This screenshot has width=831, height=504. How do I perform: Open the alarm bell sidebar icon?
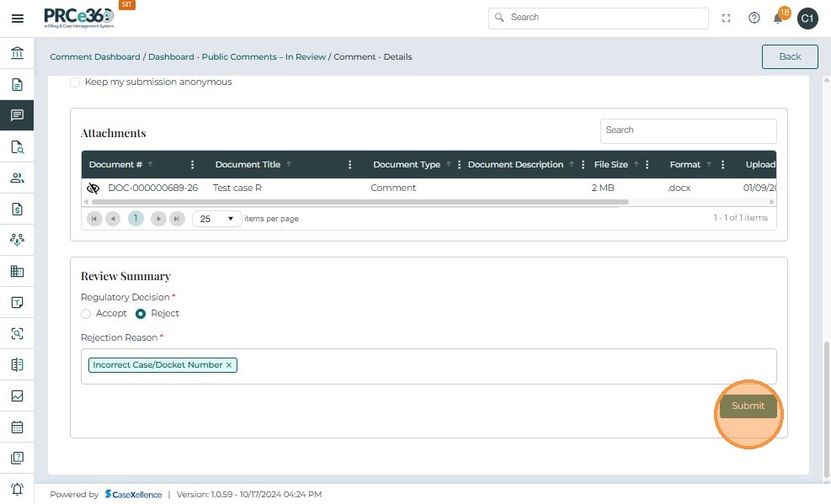[17, 489]
